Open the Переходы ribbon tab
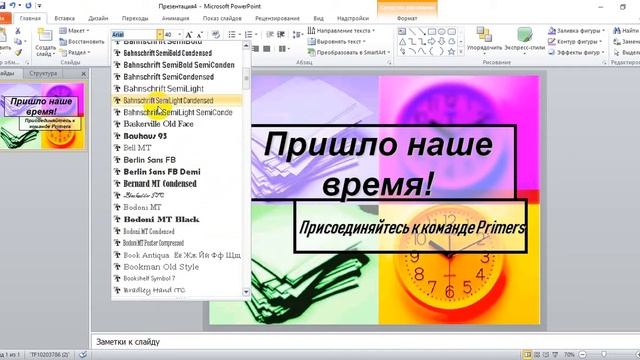 135,18
